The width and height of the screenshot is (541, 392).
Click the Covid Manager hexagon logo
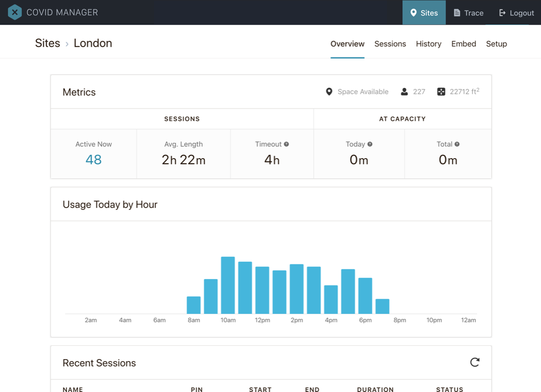[x=15, y=12]
